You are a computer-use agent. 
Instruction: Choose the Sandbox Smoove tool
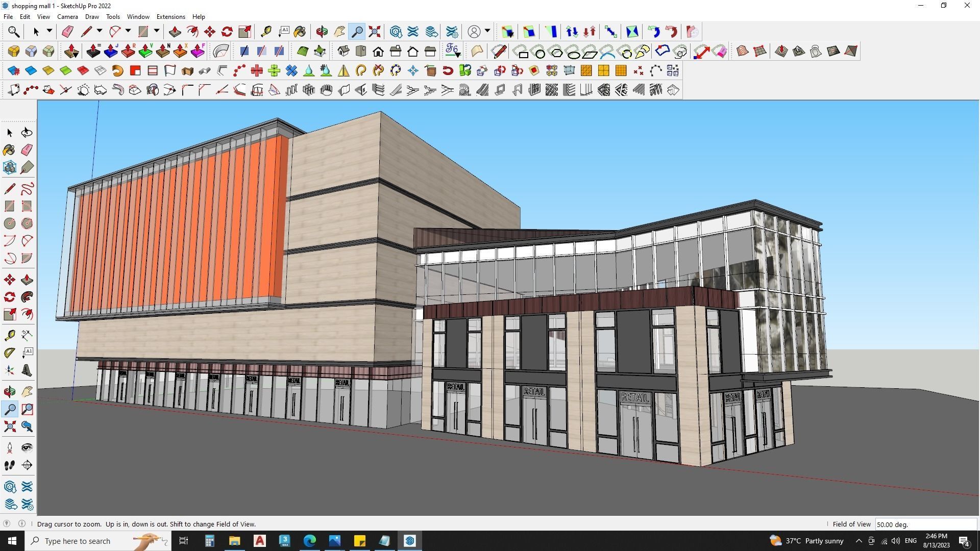[781, 51]
